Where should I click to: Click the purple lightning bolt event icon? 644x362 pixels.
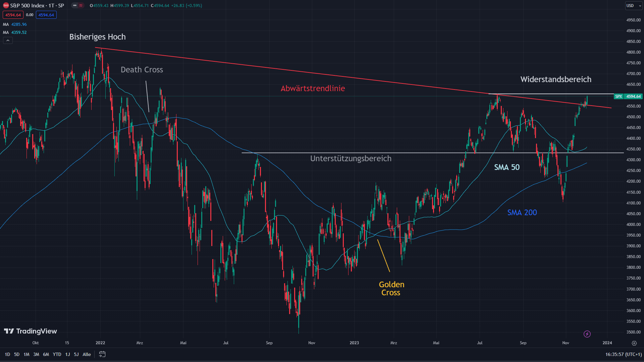(587, 334)
